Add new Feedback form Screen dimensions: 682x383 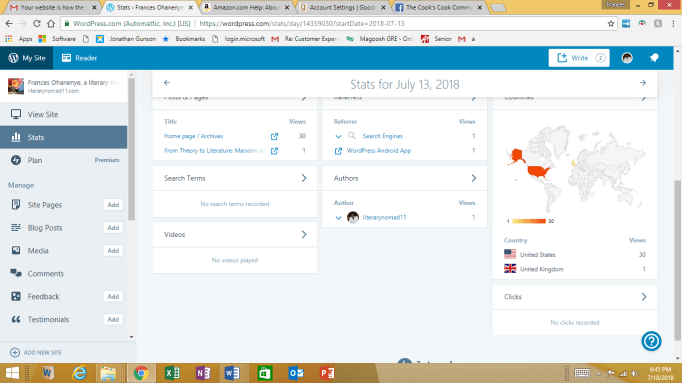[113, 296]
